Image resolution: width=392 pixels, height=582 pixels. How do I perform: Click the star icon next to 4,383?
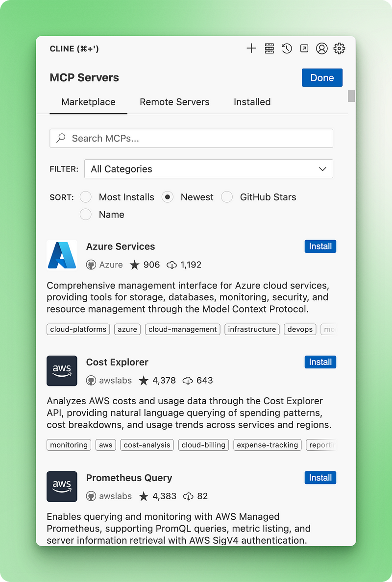tap(144, 496)
